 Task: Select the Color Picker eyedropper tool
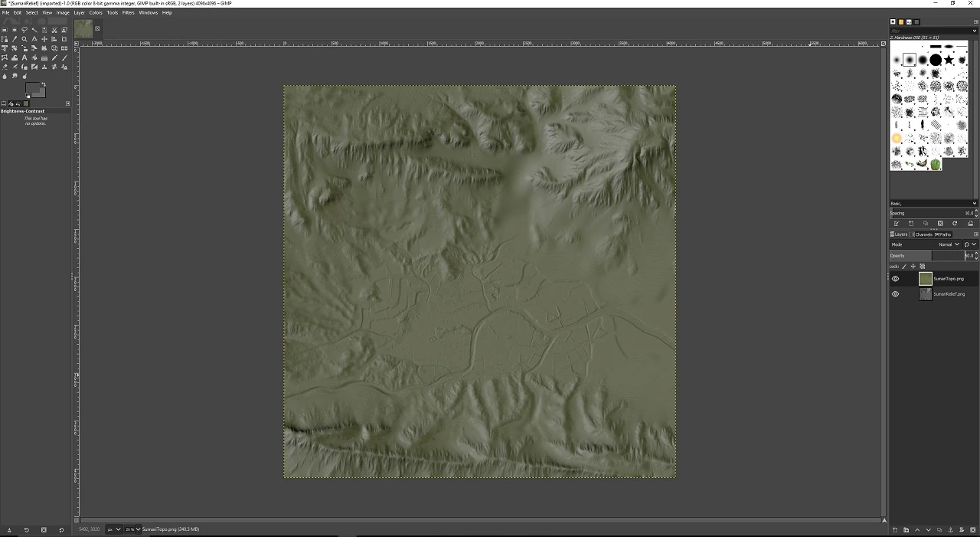(x=15, y=39)
